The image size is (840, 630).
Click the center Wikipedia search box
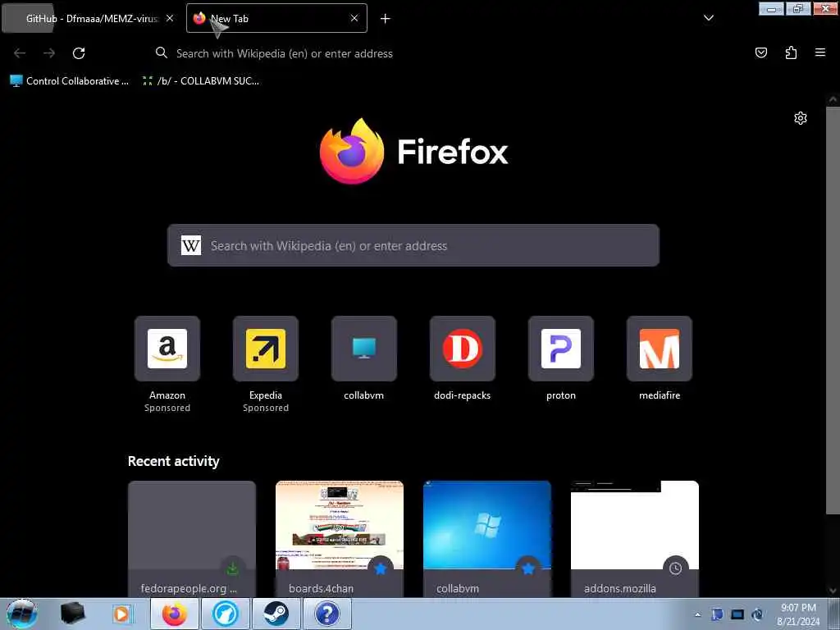pos(413,245)
